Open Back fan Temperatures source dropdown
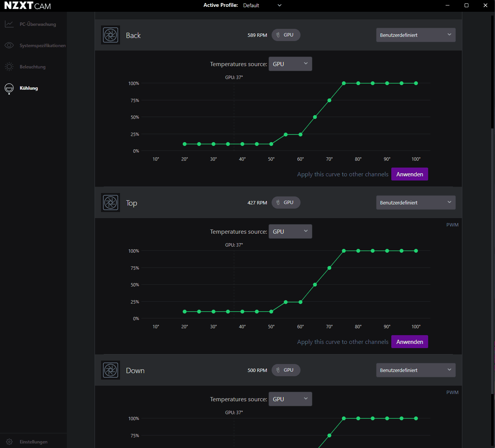 290,64
